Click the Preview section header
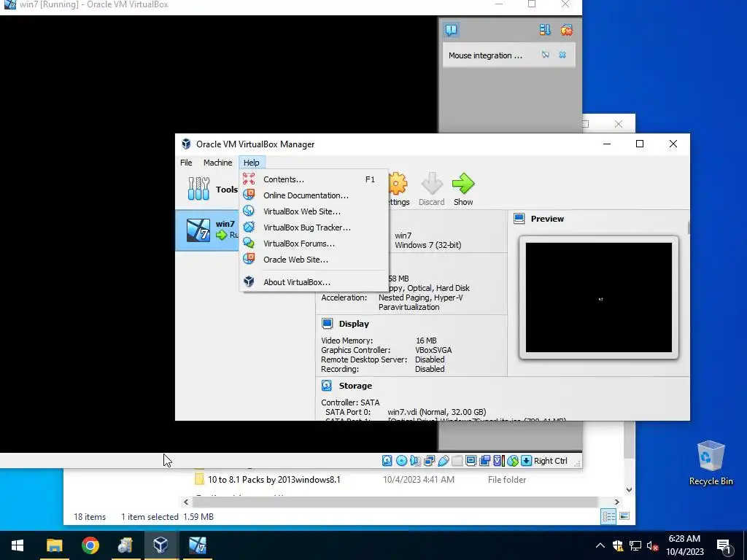747x560 pixels. coord(547,219)
